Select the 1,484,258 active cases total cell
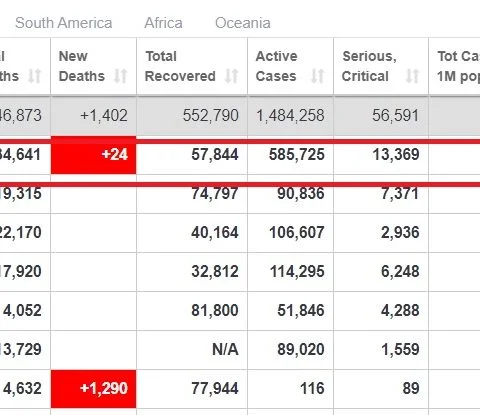 [x=290, y=116]
